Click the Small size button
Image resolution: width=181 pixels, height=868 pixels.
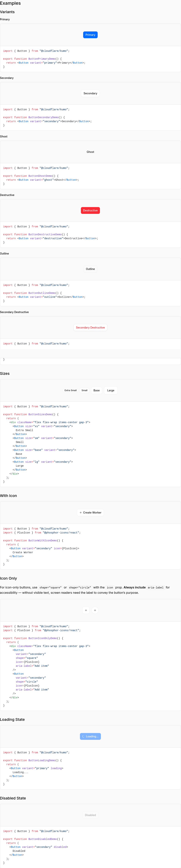pyautogui.click(x=84, y=390)
